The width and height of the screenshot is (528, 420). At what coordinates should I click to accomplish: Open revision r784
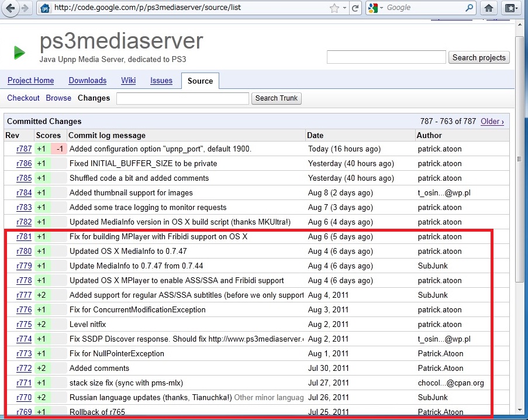(24, 192)
